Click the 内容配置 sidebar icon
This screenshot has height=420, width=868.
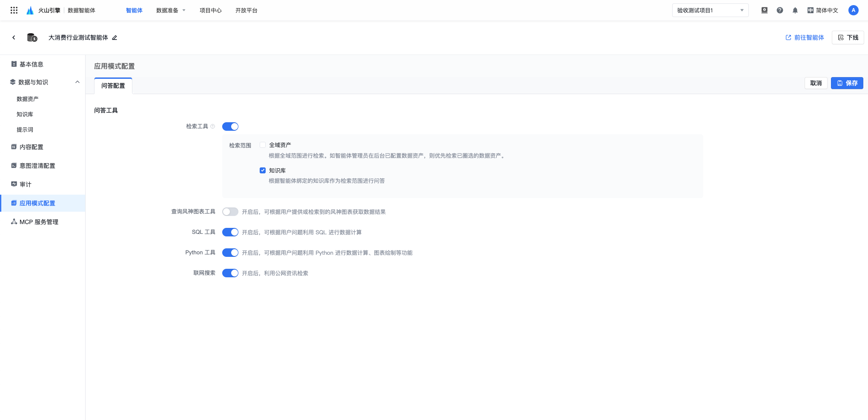(x=14, y=147)
